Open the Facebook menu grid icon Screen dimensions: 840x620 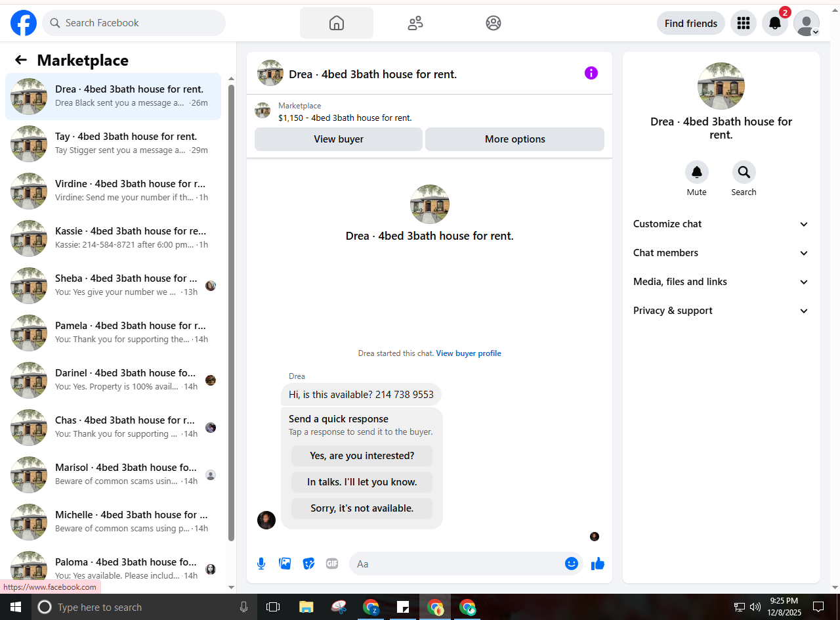tap(744, 23)
